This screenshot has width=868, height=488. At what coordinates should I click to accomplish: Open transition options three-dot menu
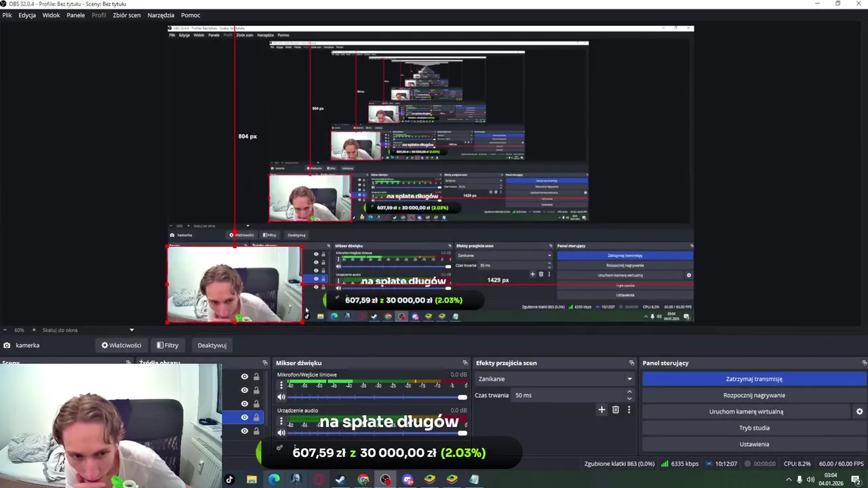629,409
